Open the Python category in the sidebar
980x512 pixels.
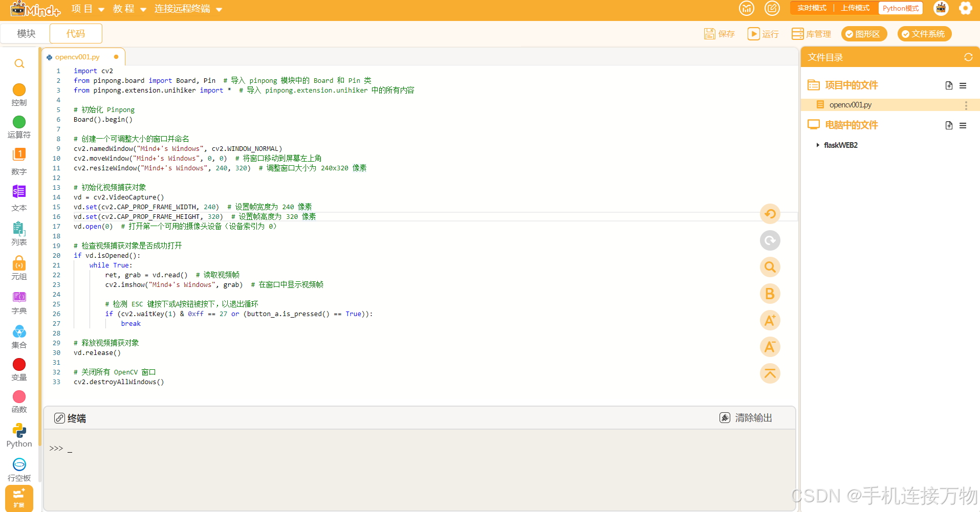pos(19,436)
